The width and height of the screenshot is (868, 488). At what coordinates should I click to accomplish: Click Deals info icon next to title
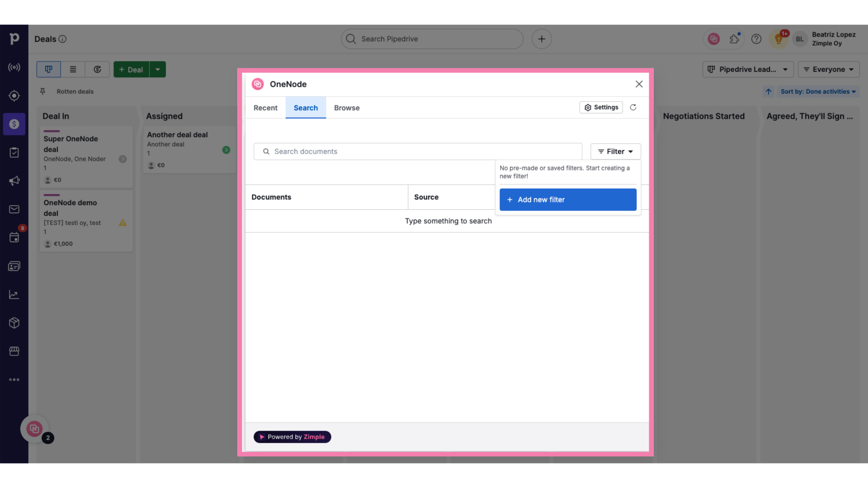pos(63,39)
